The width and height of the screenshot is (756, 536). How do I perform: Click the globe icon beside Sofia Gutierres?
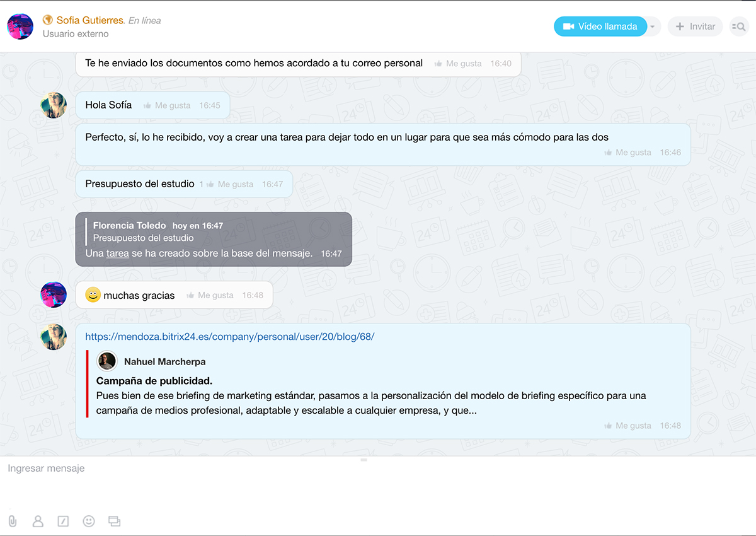pyautogui.click(x=48, y=20)
